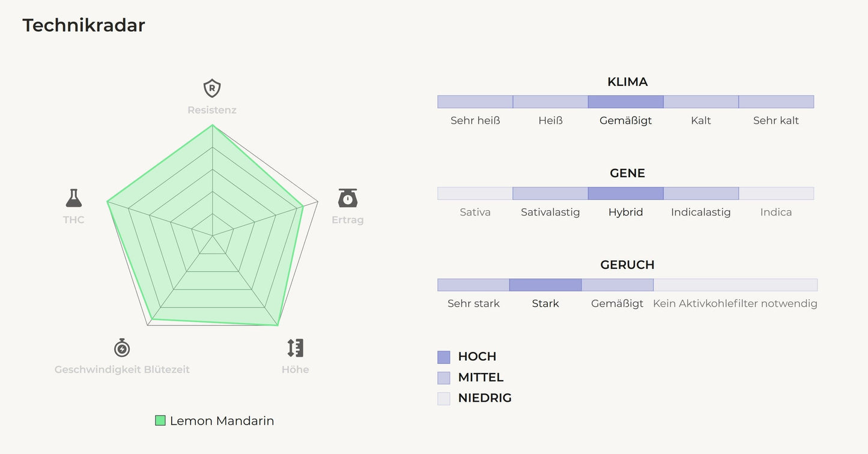Click the Indicalastig label text
The image size is (868, 454).
[700, 212]
